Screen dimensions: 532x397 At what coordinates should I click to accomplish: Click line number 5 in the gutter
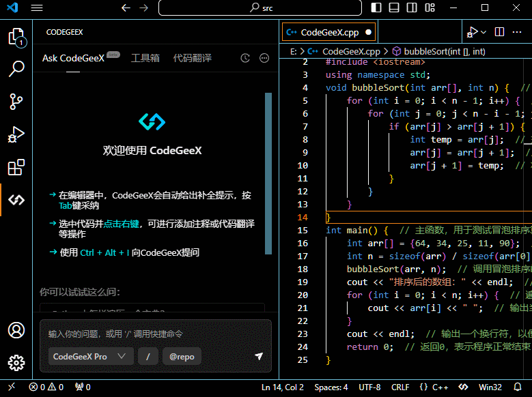pos(305,101)
